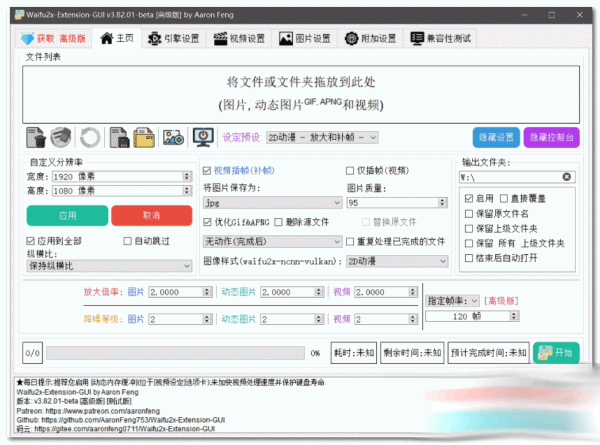The image size is (600, 445).
Task: Click the 剩余时间:未知 remaining time box
Action: 412,352
